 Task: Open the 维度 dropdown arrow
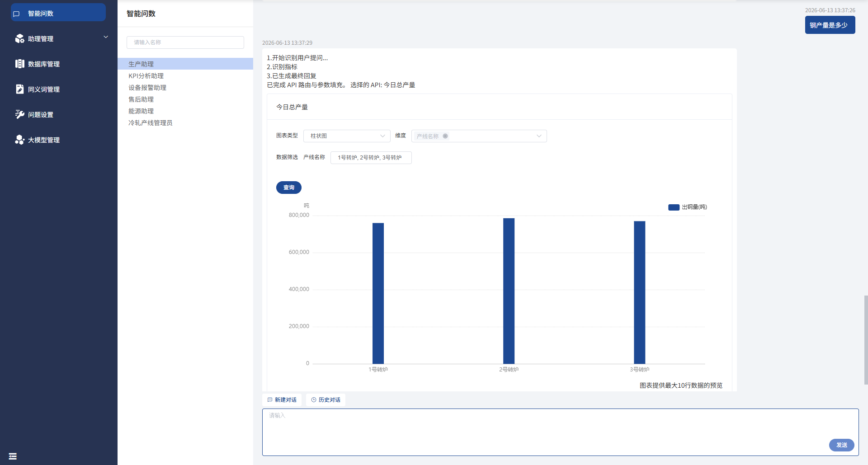click(539, 136)
